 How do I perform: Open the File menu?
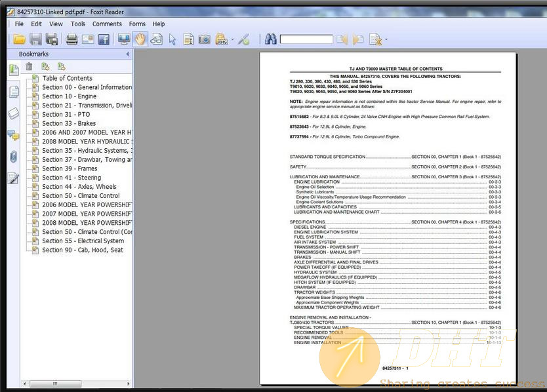pyautogui.click(x=19, y=24)
